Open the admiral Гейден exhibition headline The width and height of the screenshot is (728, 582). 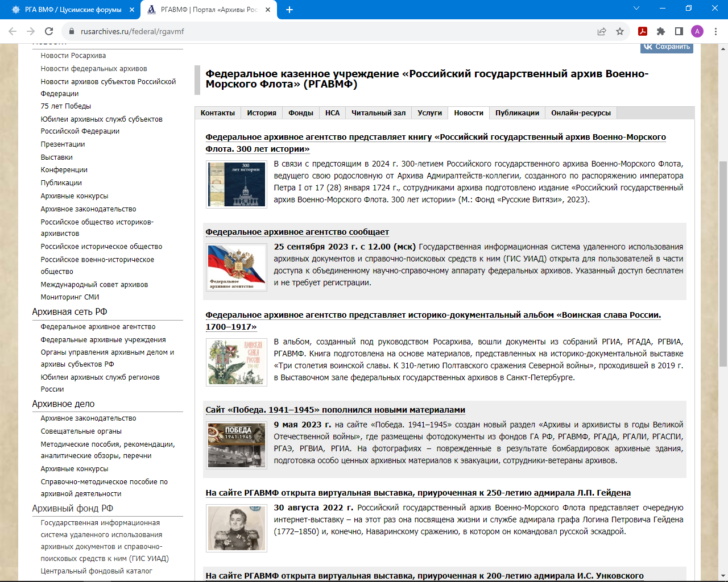point(418,493)
